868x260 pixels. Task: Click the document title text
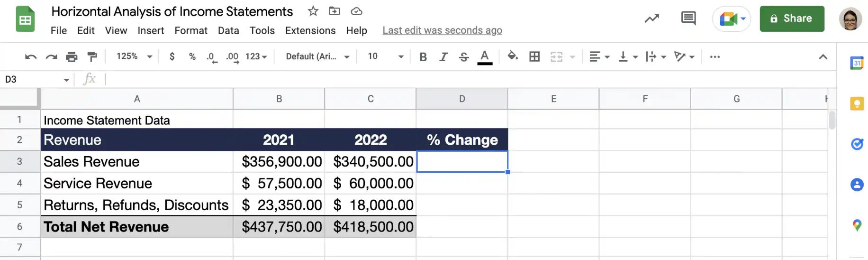[172, 11]
